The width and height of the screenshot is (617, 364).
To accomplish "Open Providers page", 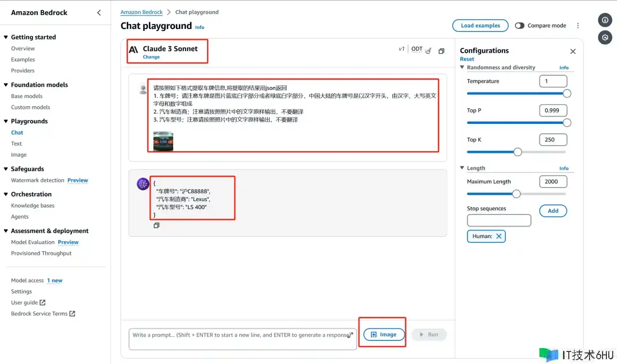I will (x=23, y=70).
